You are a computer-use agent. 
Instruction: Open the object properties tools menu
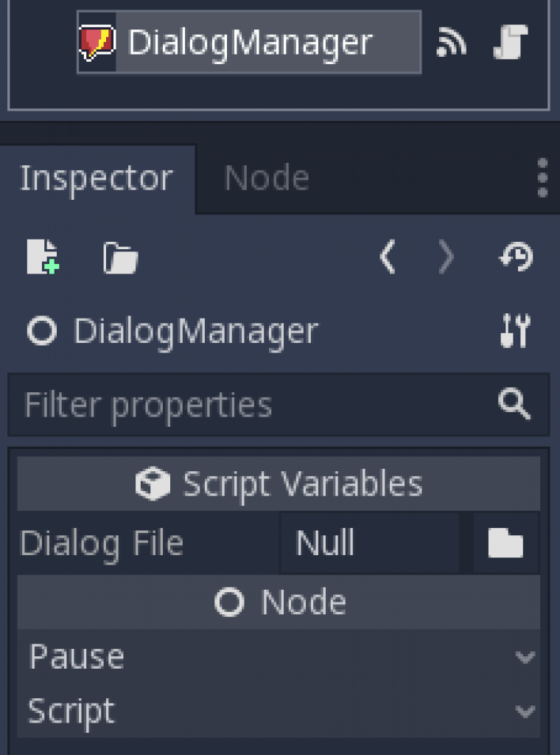pyautogui.click(x=515, y=330)
